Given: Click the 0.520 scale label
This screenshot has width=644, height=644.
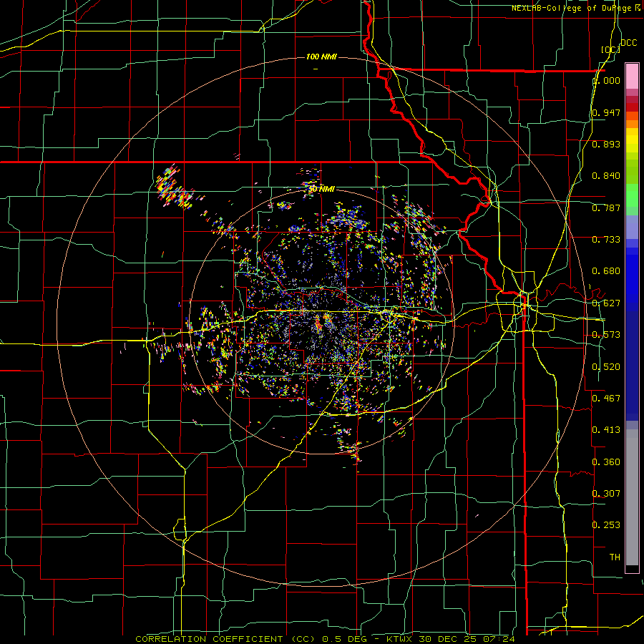Looking at the screenshot, I should [606, 367].
